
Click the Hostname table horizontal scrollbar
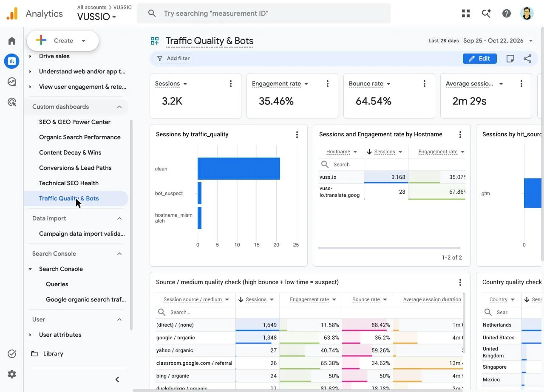pyautogui.click(x=389, y=248)
